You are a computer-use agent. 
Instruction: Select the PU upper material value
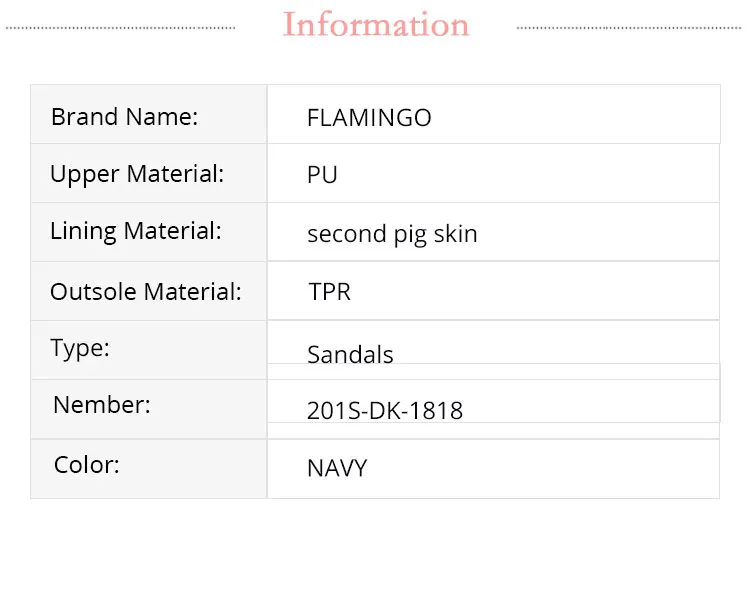click(x=322, y=175)
